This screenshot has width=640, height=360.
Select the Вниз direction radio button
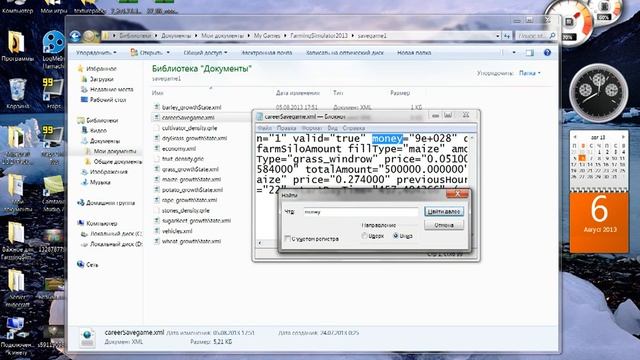point(395,236)
